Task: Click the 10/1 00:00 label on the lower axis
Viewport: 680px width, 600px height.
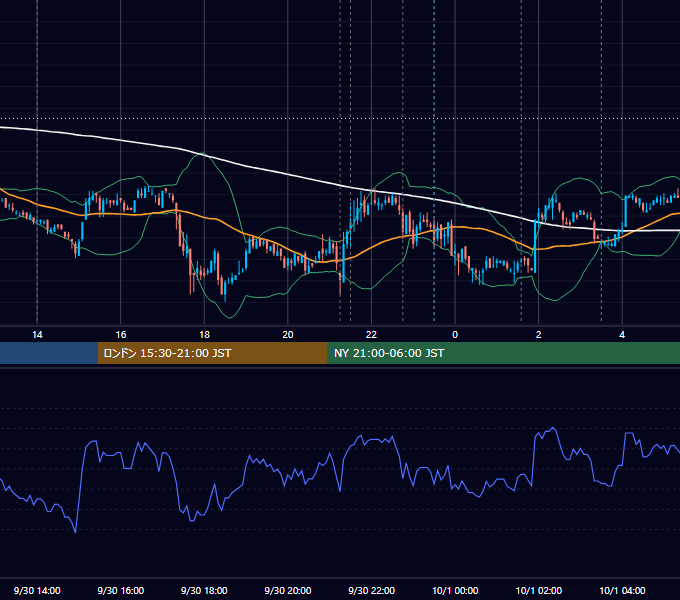Action: click(x=455, y=590)
